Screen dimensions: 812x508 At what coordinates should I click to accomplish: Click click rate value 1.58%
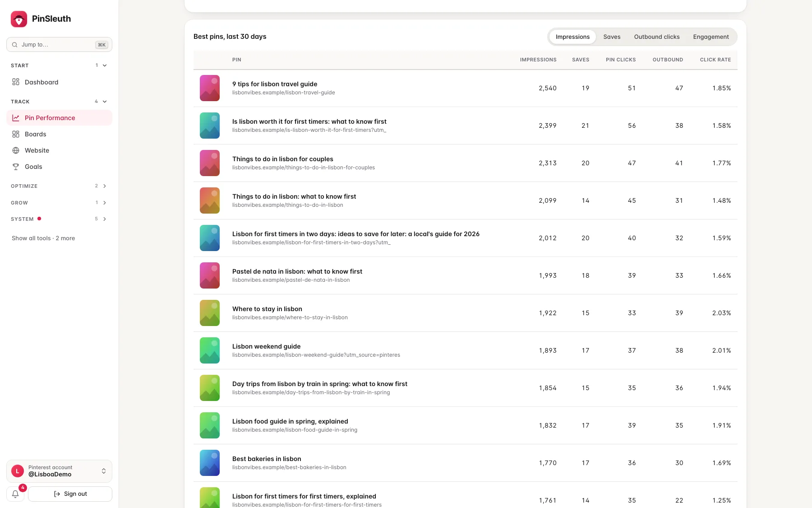722,126
